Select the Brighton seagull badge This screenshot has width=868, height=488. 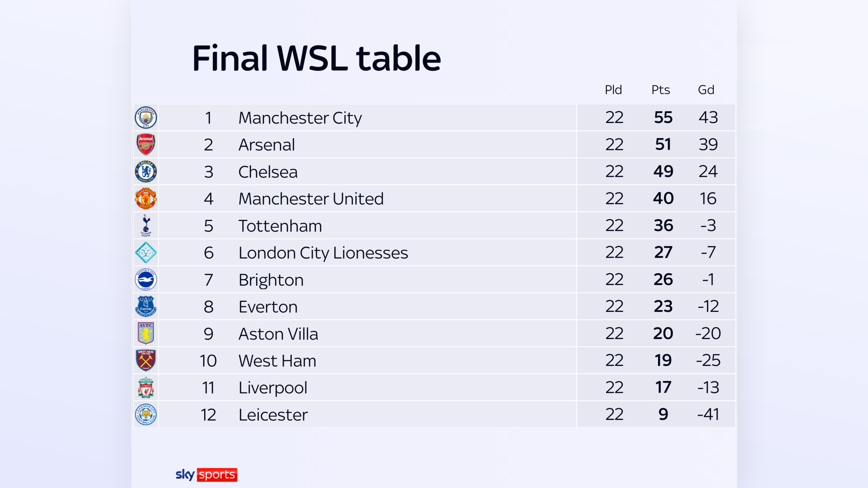[x=146, y=280]
